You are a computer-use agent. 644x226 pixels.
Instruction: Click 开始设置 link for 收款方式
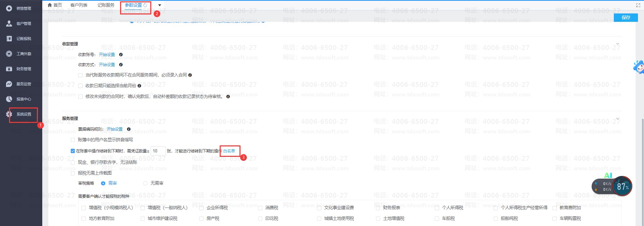107,64
